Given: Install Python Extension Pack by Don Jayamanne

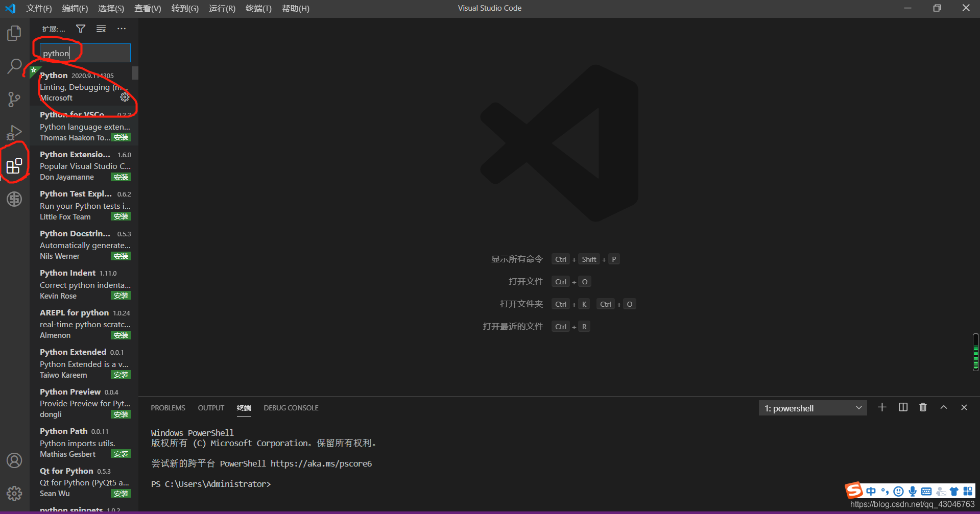Looking at the screenshot, I should [122, 177].
